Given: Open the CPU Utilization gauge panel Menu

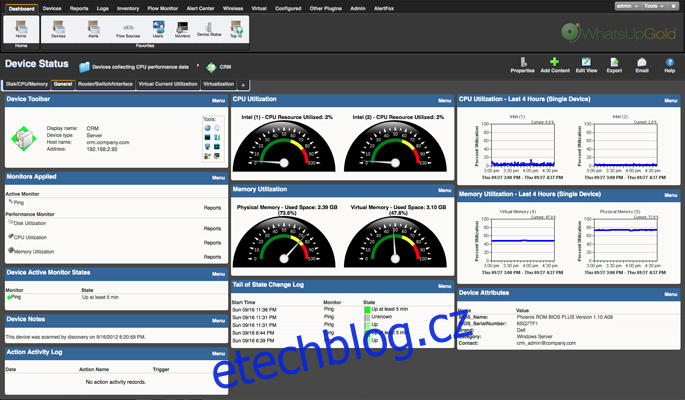Looking at the screenshot, I should (x=444, y=100).
